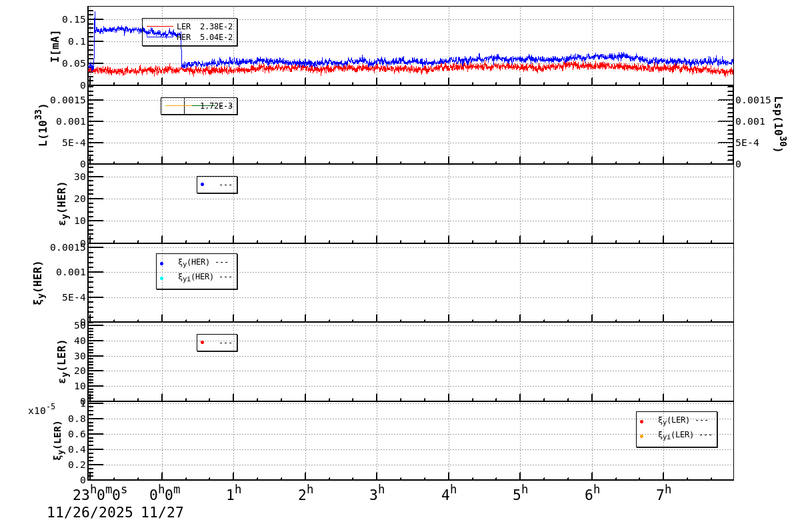Click the 10 tick on εy(HER) axis
The width and height of the screenshot is (800, 532).
tap(80, 221)
